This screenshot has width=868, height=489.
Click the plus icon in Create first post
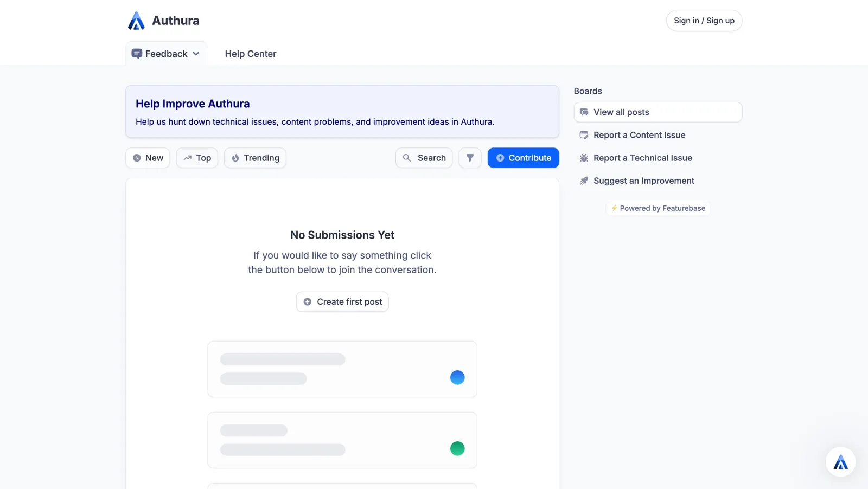pos(308,301)
